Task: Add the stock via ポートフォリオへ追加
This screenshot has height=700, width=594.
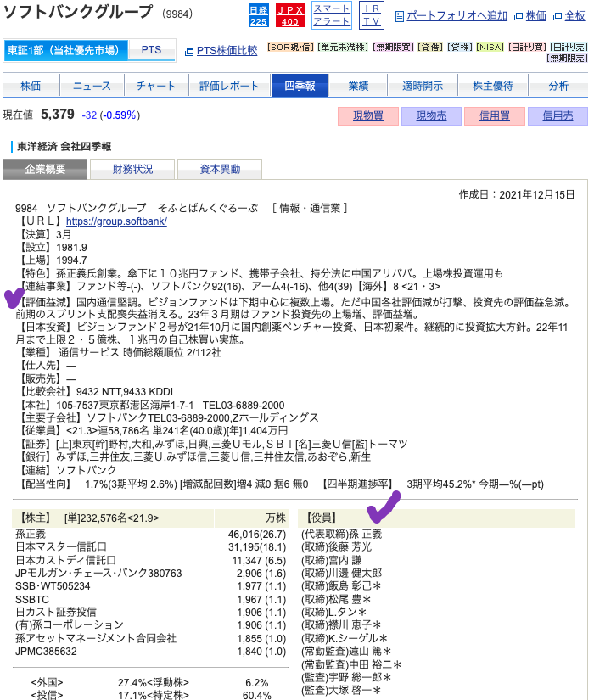Action: (457, 16)
